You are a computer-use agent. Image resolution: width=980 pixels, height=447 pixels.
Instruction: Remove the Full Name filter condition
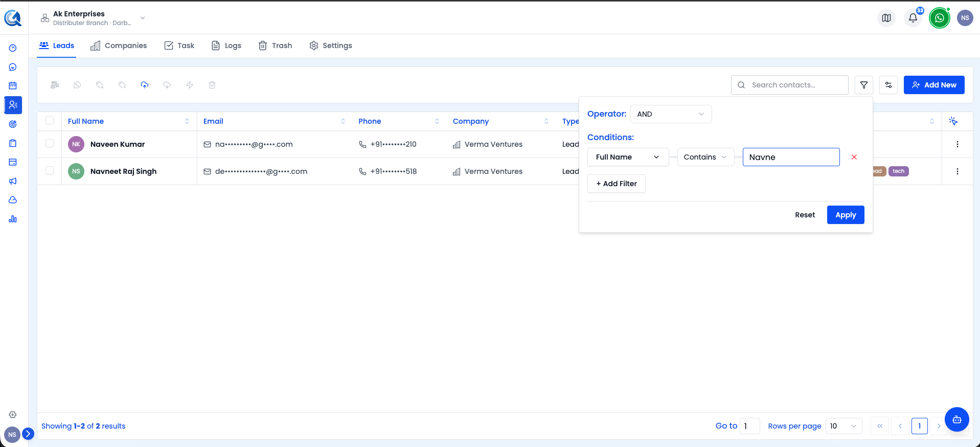click(x=854, y=157)
